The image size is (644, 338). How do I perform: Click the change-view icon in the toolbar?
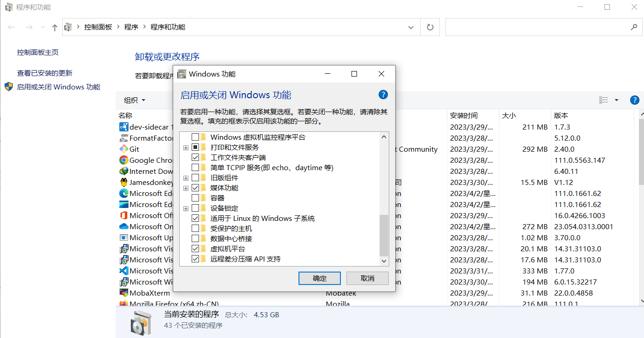pos(603,100)
